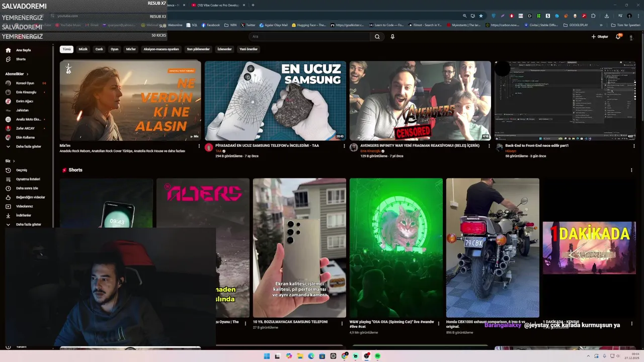Bookmark page with browser star icon
This screenshot has width=644, height=362.
click(x=480, y=16)
